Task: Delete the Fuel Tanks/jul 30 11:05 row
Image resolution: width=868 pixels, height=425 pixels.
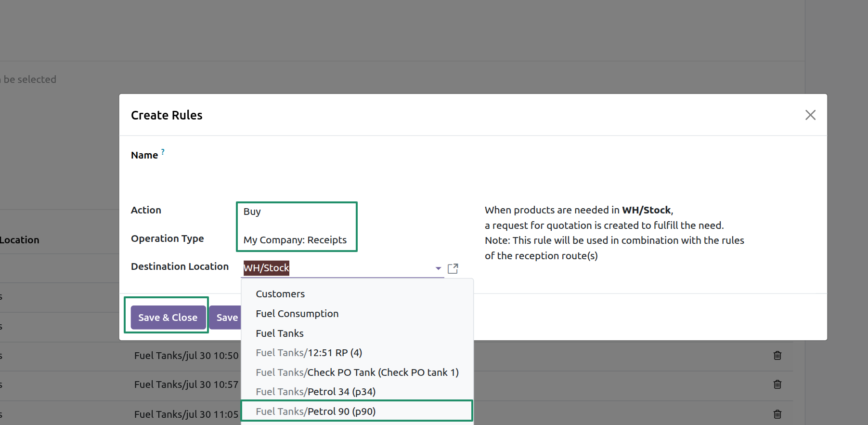Action: click(x=777, y=414)
